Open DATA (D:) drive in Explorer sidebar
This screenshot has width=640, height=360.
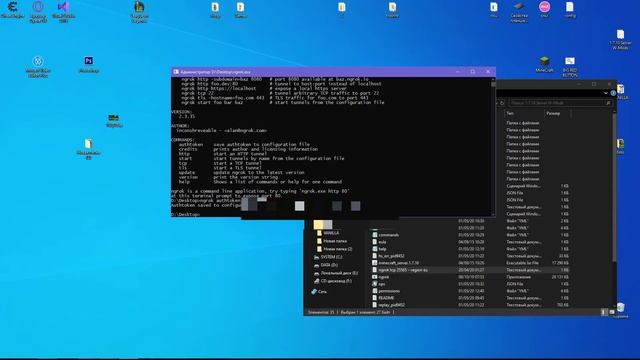click(326, 265)
